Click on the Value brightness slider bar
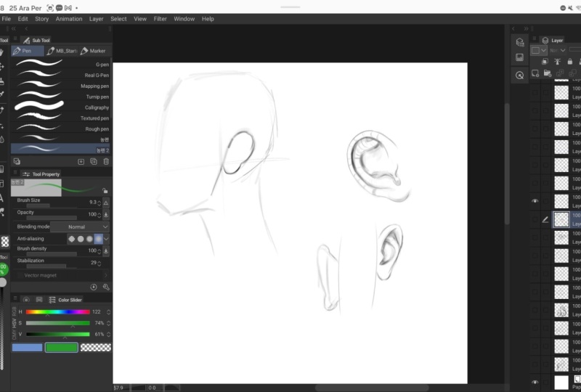Viewport: 581px width, 392px height. coord(58,334)
